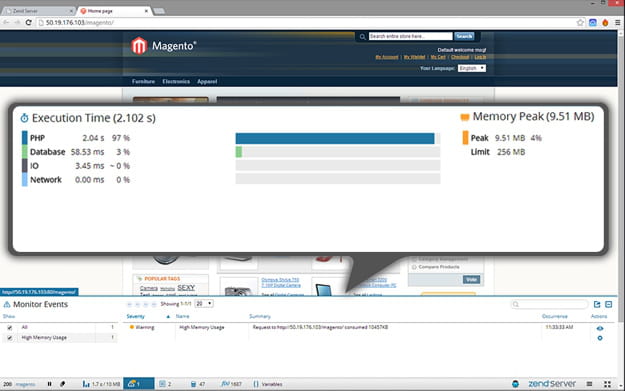Open the Furniture menu item
Viewport: 625px width, 391px height.
click(143, 81)
